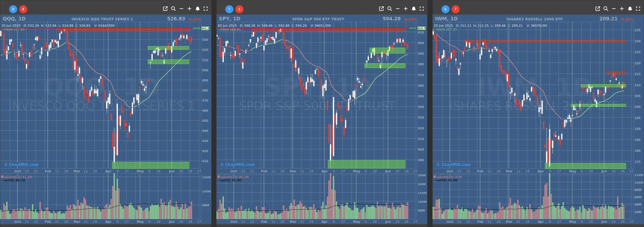The image size is (644, 227).
Task: Open QQQ chart in a new window
Action: [x=165, y=9]
